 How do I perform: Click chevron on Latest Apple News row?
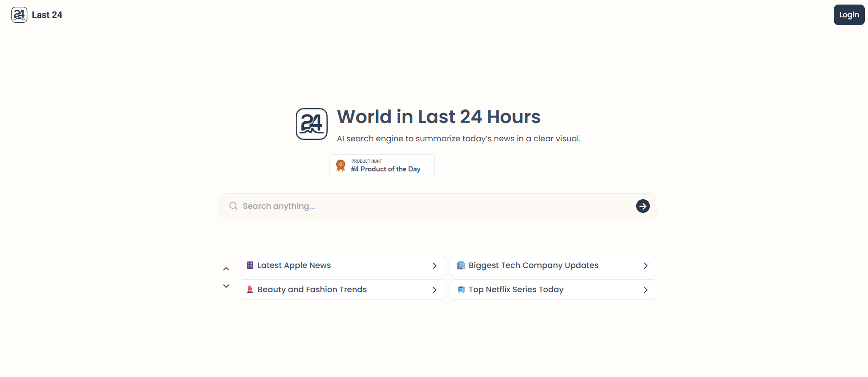point(434,266)
